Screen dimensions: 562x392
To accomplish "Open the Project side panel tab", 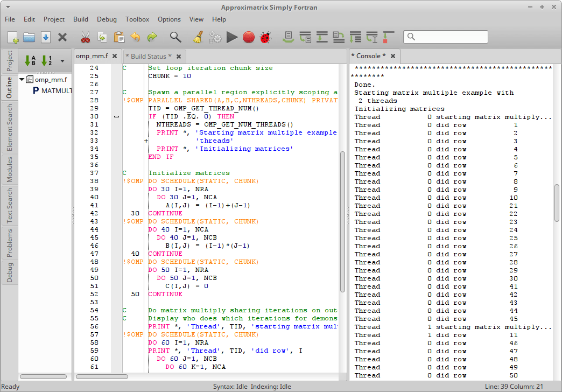I will pos(9,61).
